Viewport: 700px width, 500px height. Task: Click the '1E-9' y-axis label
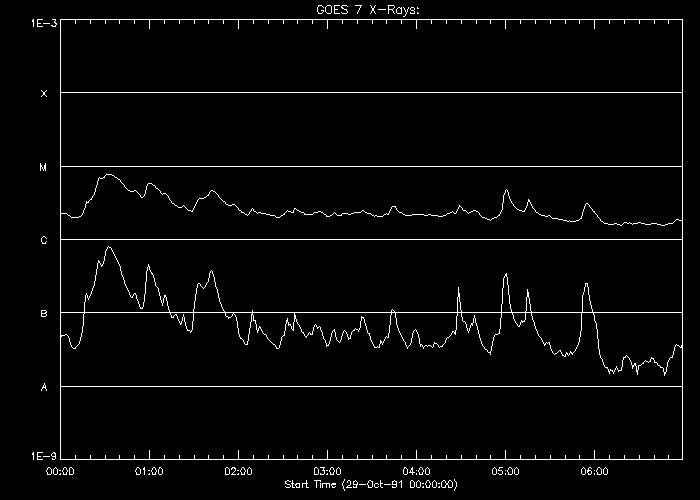pyautogui.click(x=44, y=456)
